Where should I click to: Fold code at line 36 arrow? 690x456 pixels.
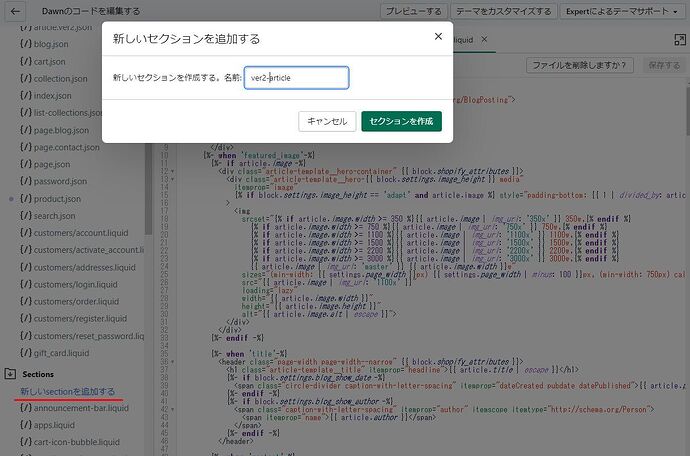click(172, 362)
